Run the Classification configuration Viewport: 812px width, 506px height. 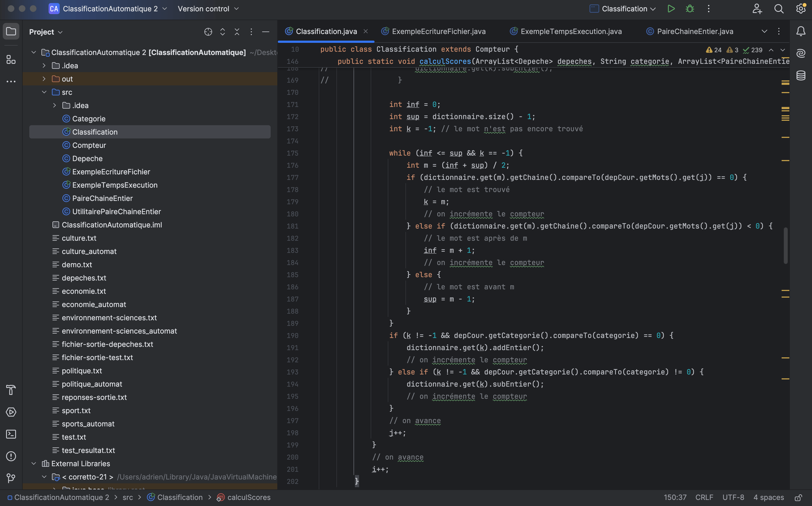click(671, 9)
